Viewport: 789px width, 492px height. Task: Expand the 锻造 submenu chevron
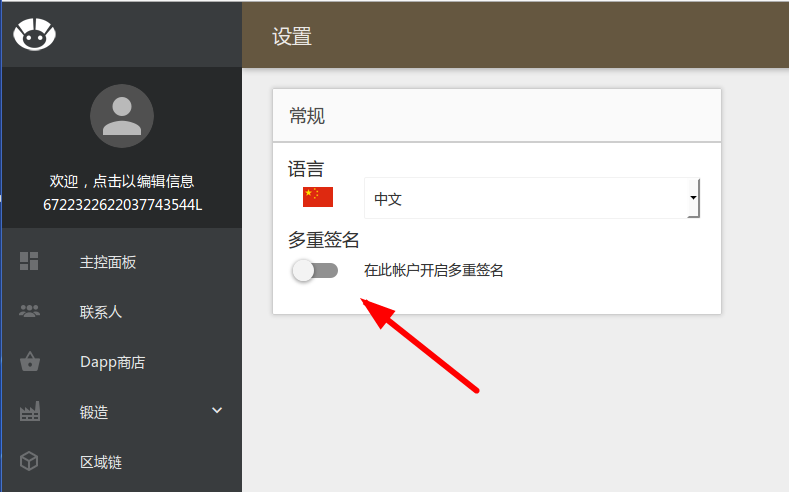tap(217, 410)
